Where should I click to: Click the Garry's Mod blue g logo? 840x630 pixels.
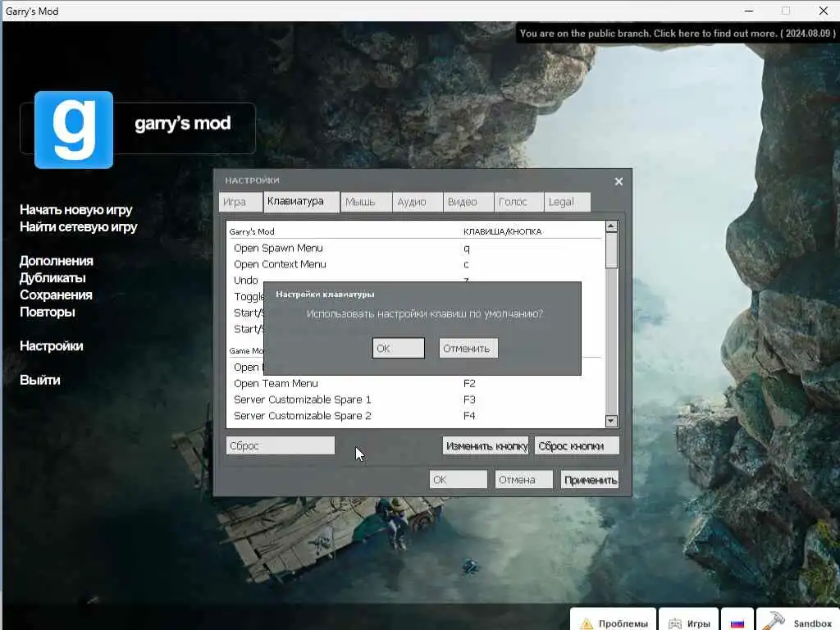point(74,130)
